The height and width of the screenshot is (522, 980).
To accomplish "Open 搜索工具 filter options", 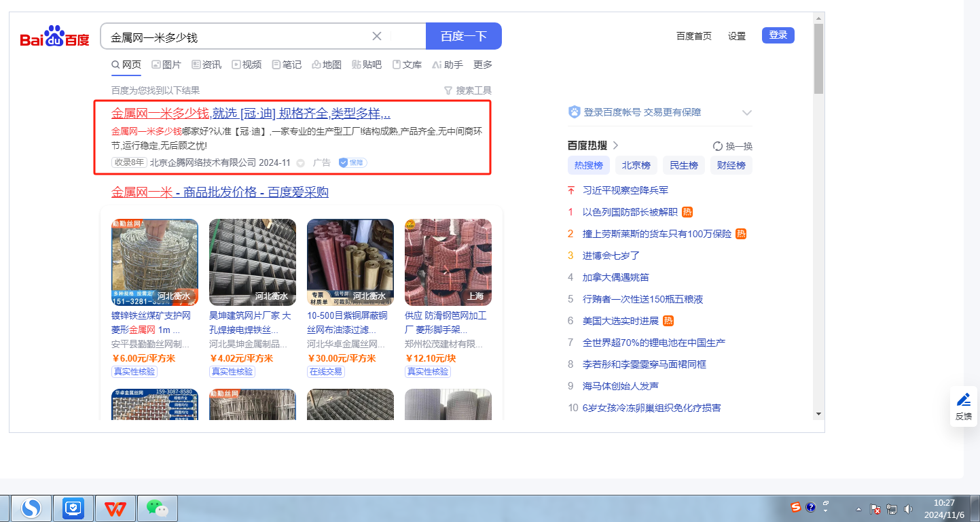I will click(468, 90).
